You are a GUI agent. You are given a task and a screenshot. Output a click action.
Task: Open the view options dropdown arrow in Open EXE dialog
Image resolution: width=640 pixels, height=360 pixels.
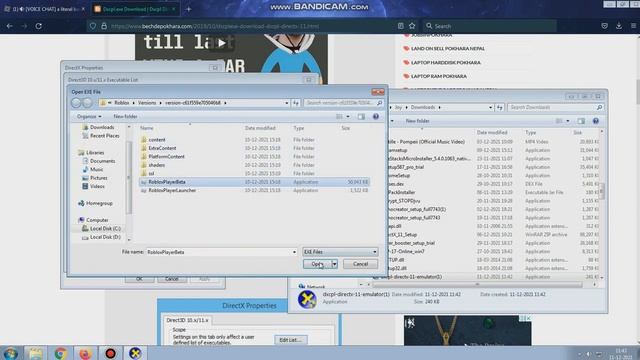(x=348, y=117)
